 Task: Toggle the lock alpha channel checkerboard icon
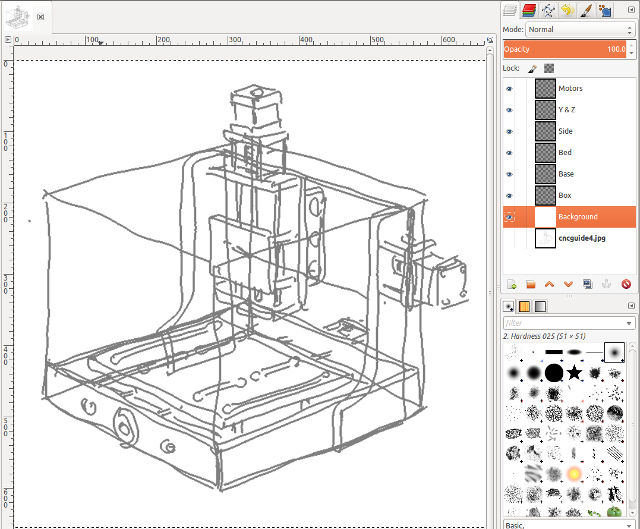[x=549, y=68]
